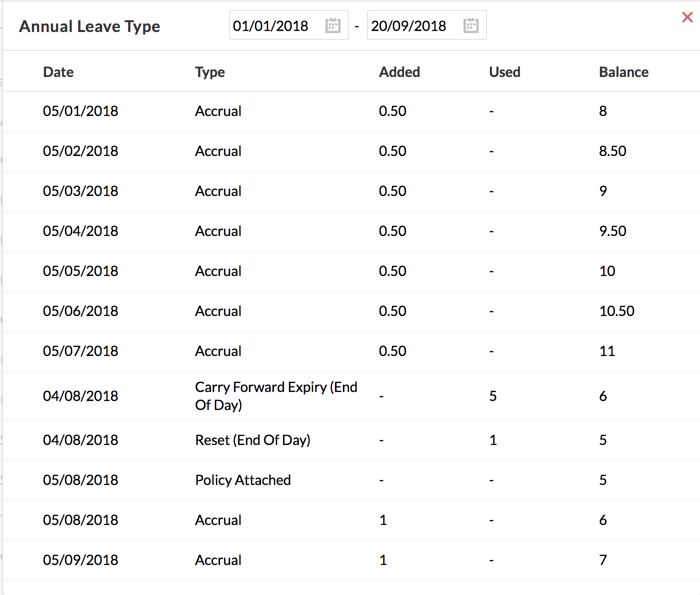Screen dimensions: 700x595
Task: Click the Balance column header
Action: click(x=623, y=72)
